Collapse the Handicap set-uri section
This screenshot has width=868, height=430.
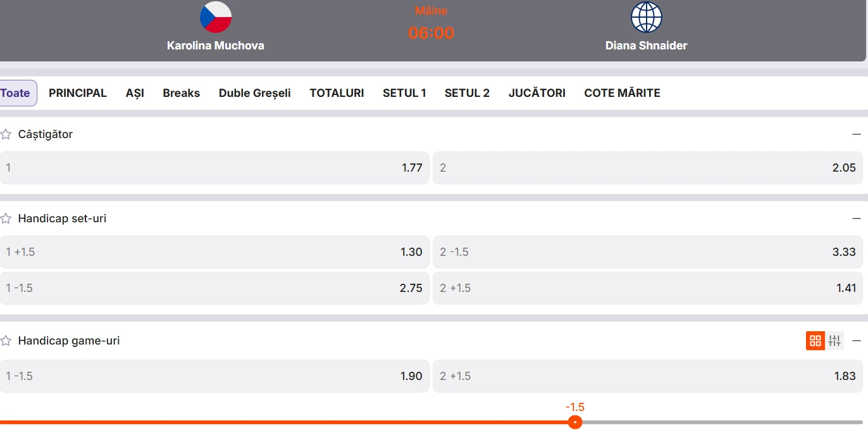[x=857, y=218]
